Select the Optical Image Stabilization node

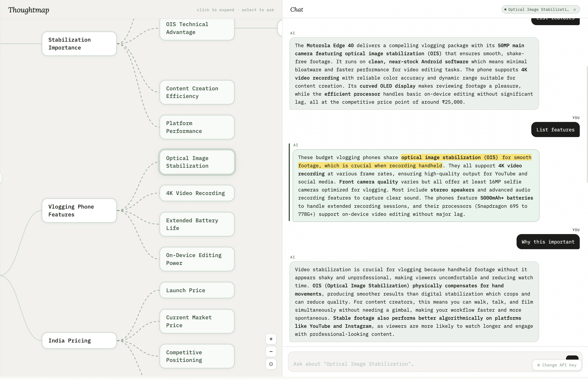click(x=197, y=162)
